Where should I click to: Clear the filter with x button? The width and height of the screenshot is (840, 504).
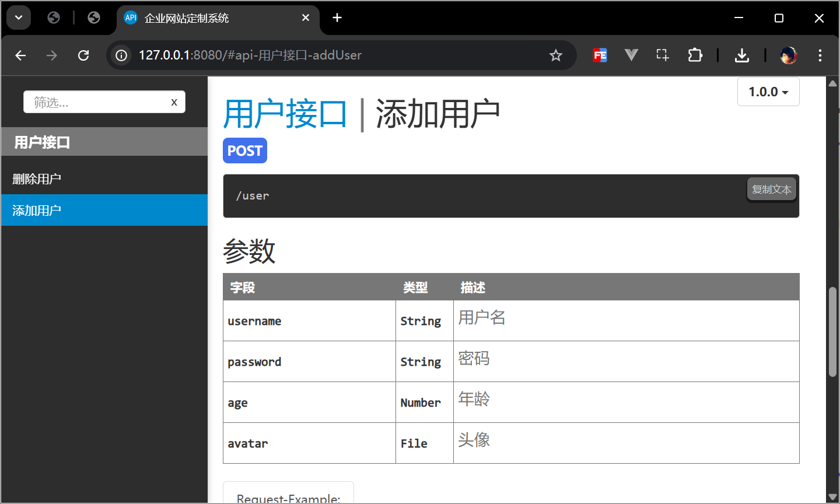click(174, 103)
